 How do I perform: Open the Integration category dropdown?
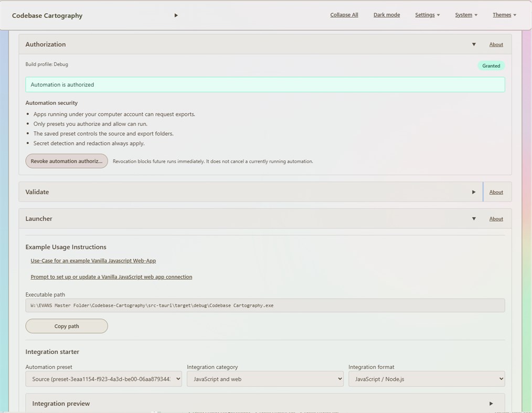point(265,379)
